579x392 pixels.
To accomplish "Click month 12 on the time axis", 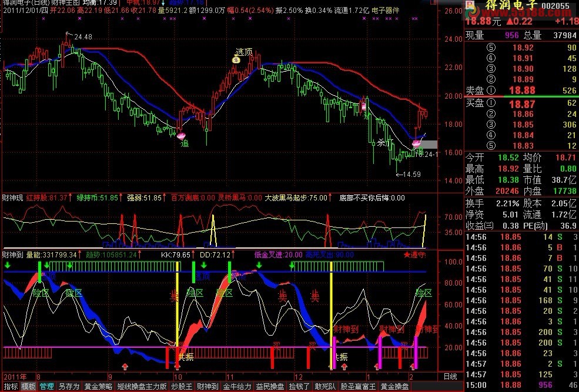I will pos(299,377).
